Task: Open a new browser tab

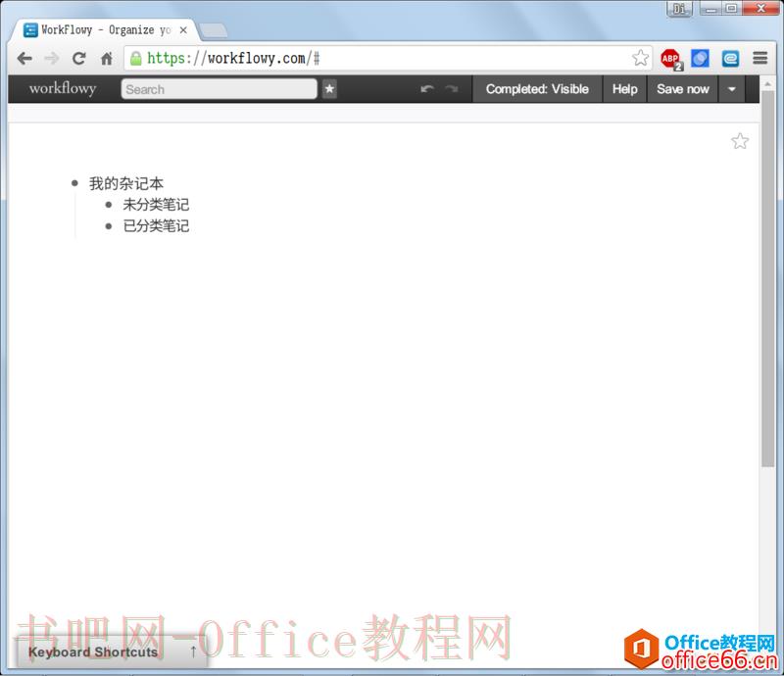Action: (214, 30)
